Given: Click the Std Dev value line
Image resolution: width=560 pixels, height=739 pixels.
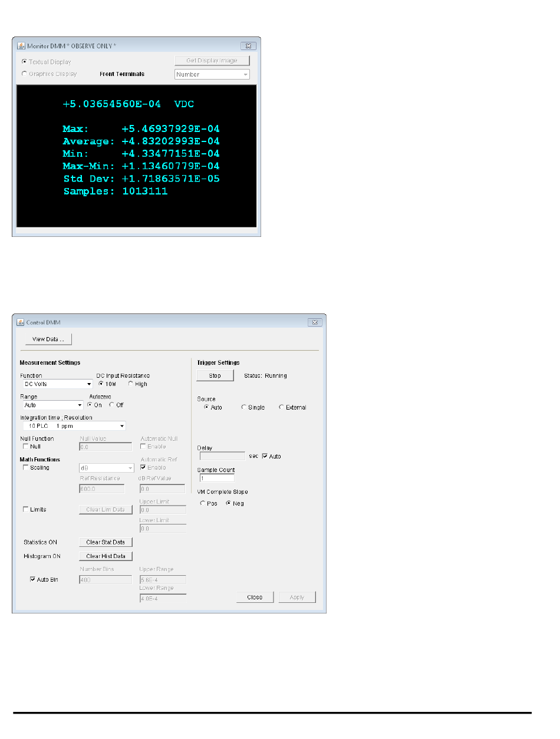Looking at the screenshot, I should pos(141,179).
